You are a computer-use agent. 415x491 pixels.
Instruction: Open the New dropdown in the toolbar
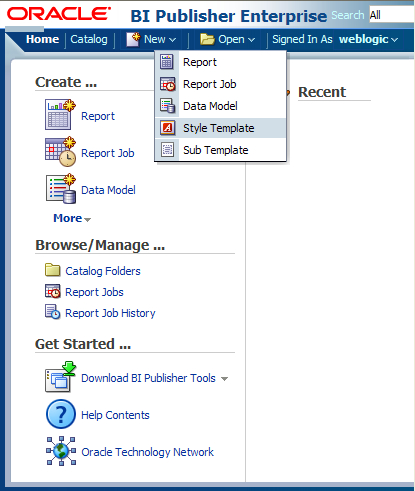tap(152, 39)
